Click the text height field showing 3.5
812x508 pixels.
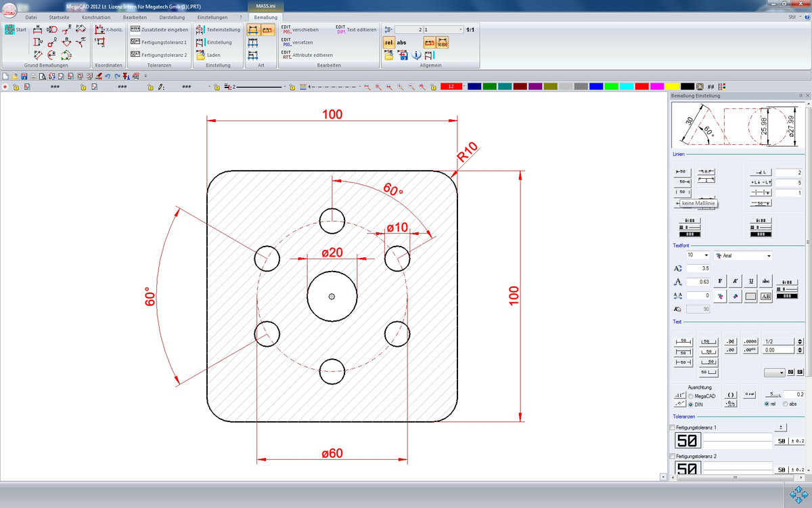(698, 269)
